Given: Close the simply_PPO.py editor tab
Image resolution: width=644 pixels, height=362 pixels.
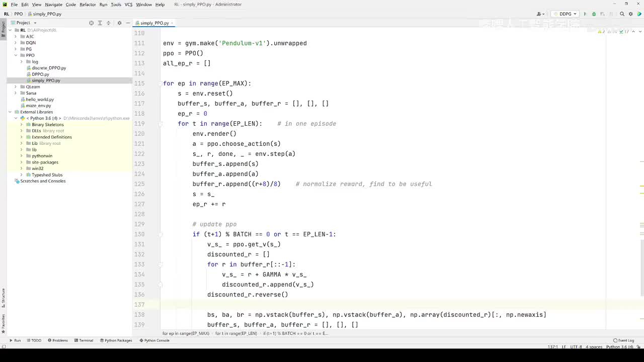Looking at the screenshot, I should pyautogui.click(x=173, y=23).
